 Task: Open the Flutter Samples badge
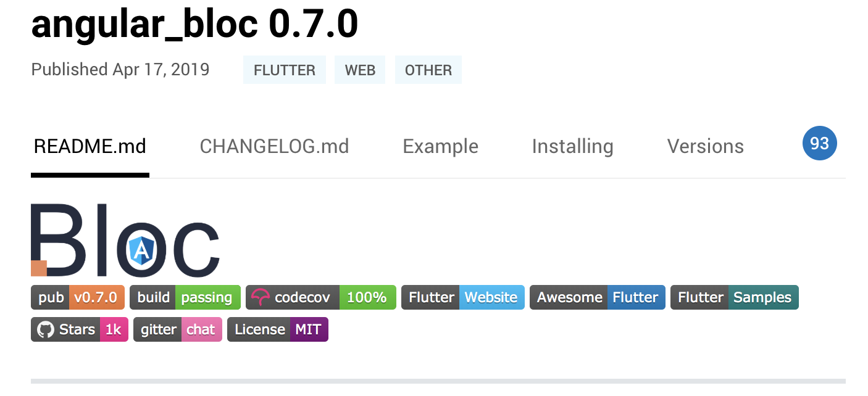click(x=735, y=297)
